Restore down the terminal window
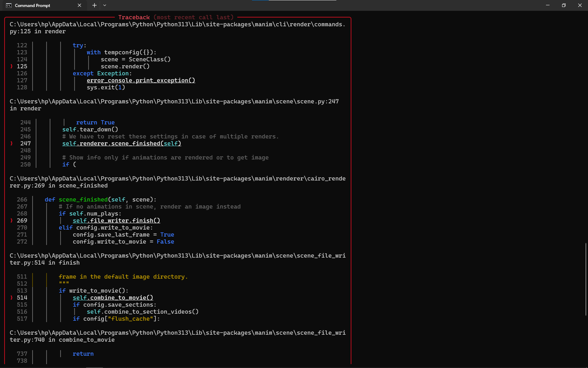This screenshot has width=588, height=368. click(564, 5)
